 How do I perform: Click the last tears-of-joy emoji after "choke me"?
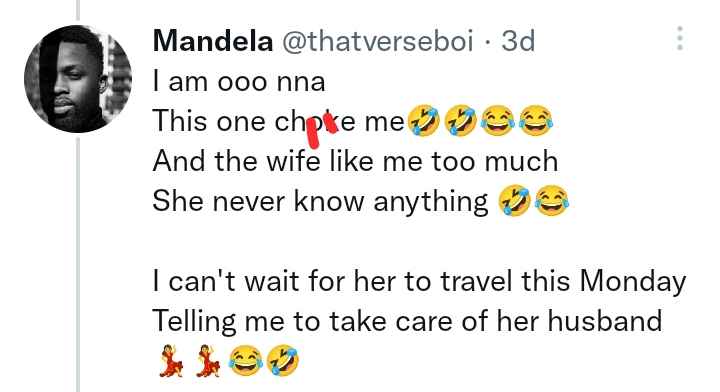pos(536,121)
